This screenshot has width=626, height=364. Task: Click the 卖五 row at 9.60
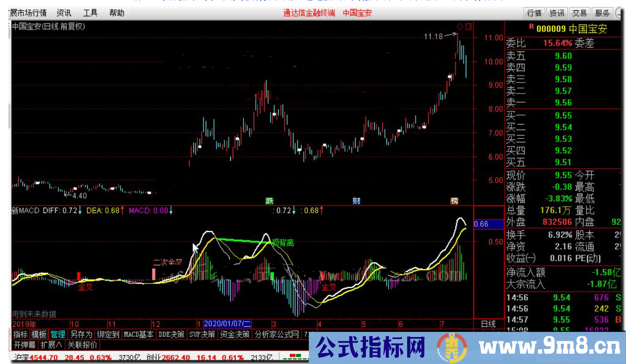[x=563, y=56]
